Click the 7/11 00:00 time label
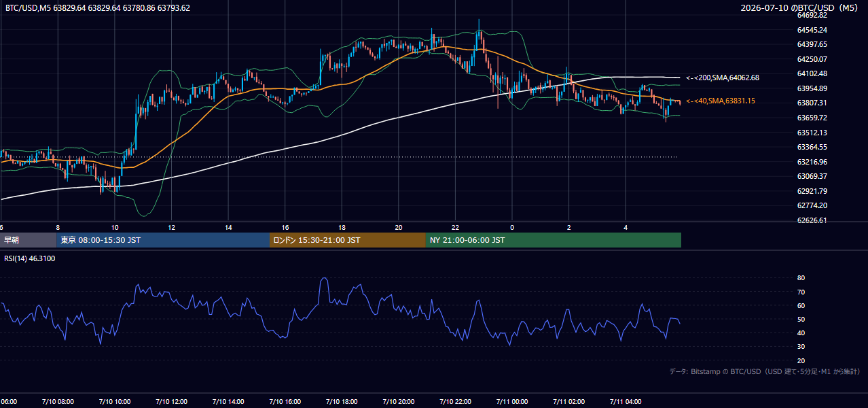868x408 pixels. (x=512, y=401)
